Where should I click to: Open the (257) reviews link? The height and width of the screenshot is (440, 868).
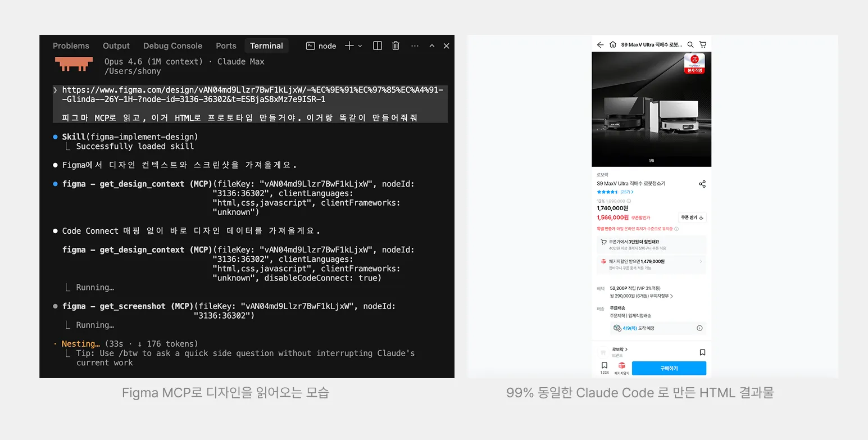point(627,192)
